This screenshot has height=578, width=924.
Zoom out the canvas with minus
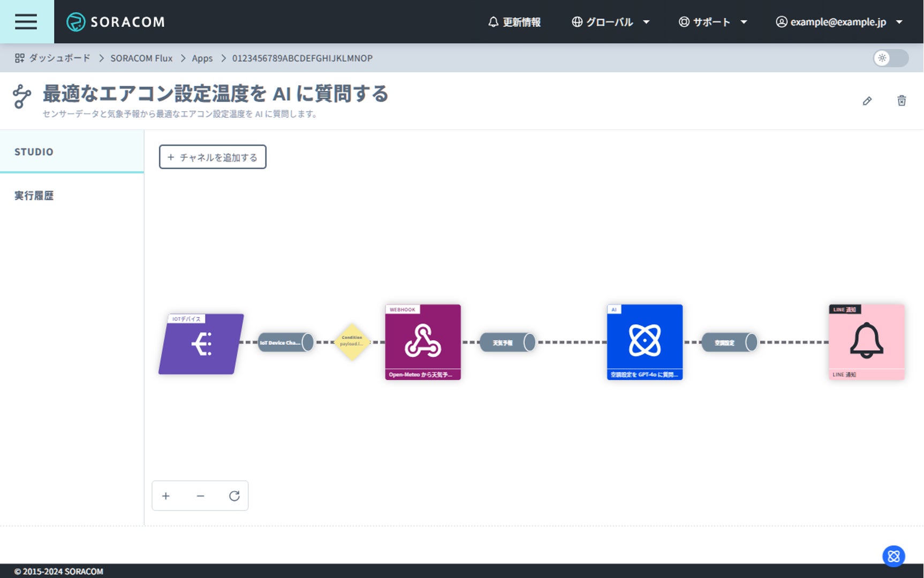200,496
